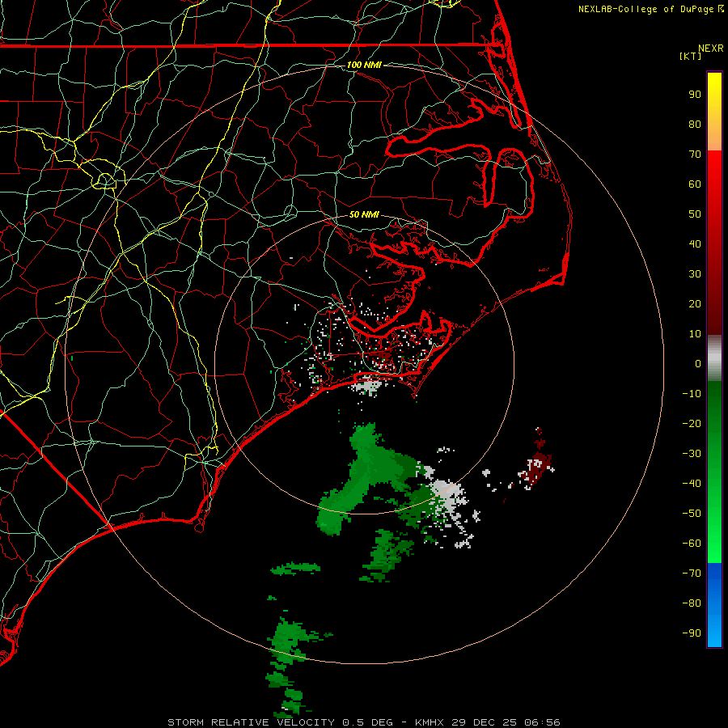The height and width of the screenshot is (728, 728).
Task: Click the NEXR label above the scale
Action: pyautogui.click(x=711, y=49)
